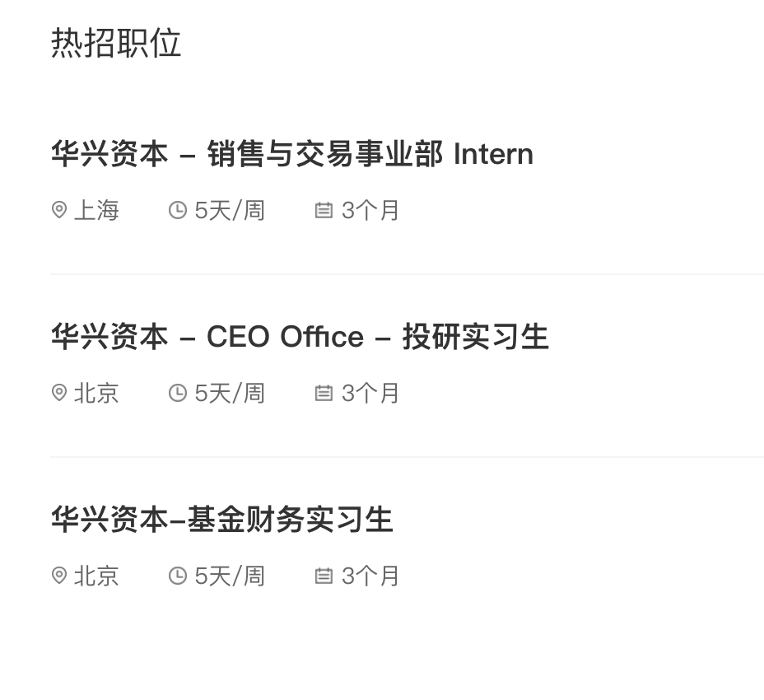The image size is (764, 700).
Task: Click location pin icon in 基金财务实习生 listing
Action: (x=59, y=576)
